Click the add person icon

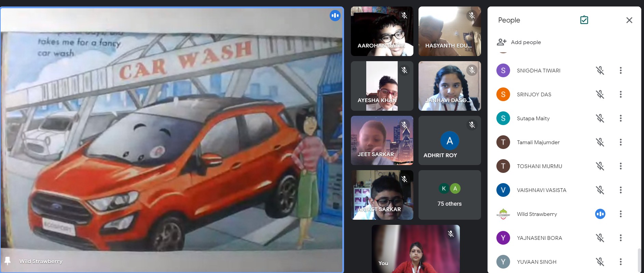click(x=502, y=42)
